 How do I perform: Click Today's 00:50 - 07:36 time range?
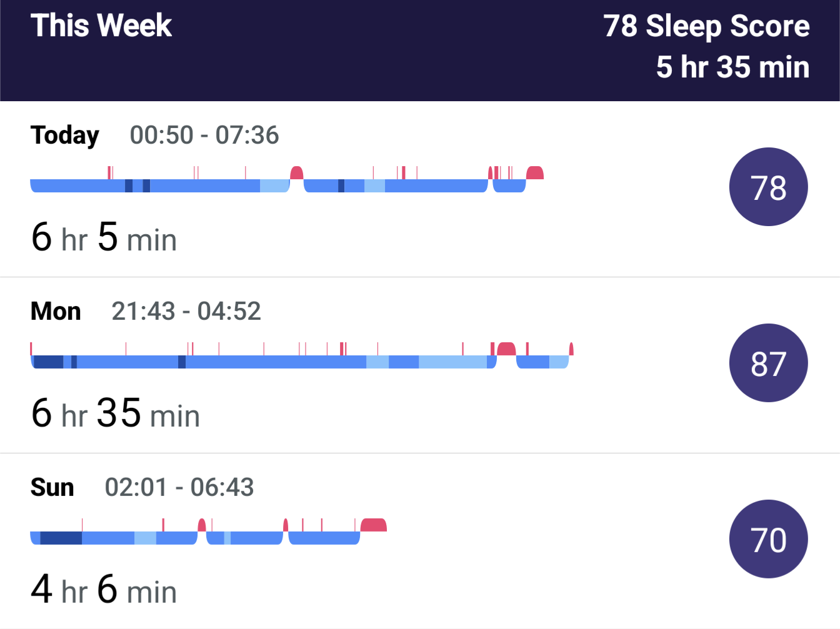(x=204, y=135)
